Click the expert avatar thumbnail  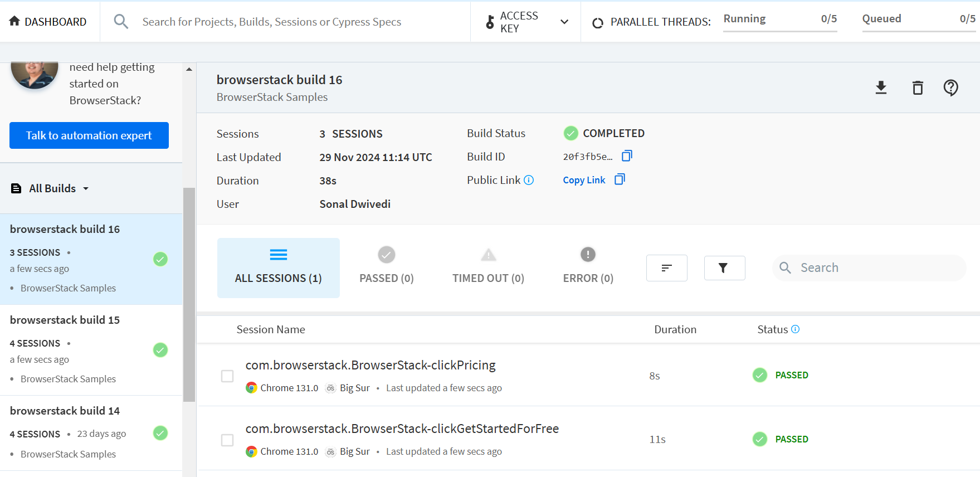pyautogui.click(x=35, y=74)
